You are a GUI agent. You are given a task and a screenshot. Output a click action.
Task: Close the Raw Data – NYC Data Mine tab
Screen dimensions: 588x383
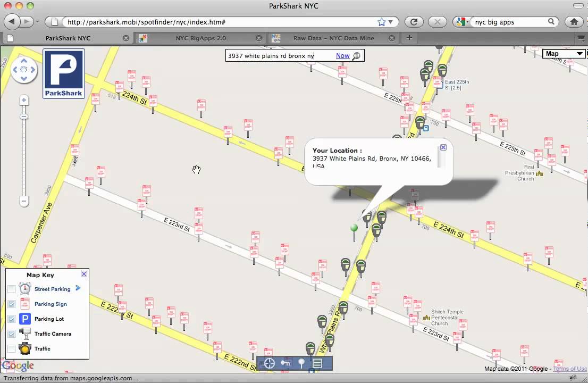point(391,38)
